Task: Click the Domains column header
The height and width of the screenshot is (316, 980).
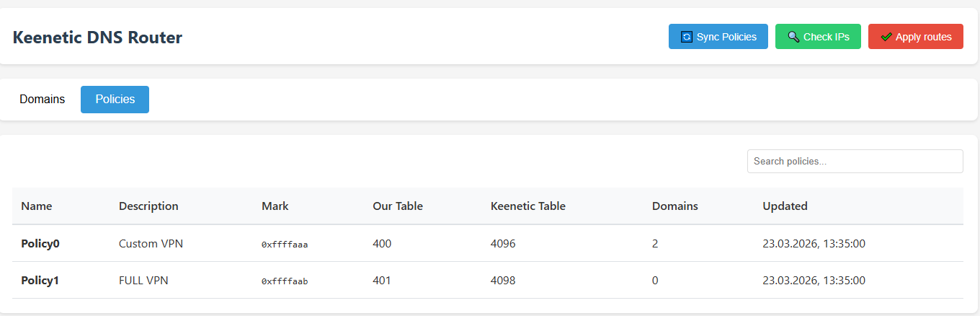Action: (675, 206)
